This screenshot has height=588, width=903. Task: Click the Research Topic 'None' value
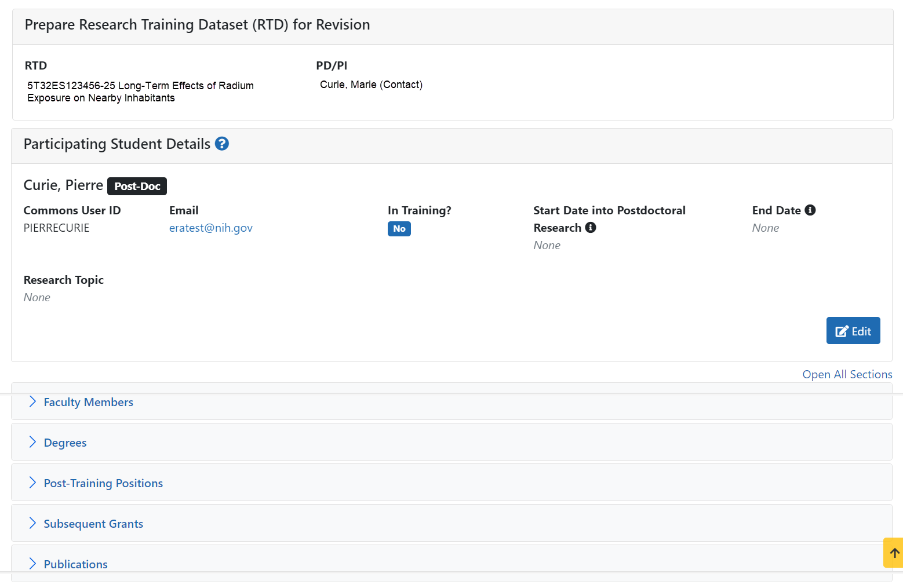point(37,297)
